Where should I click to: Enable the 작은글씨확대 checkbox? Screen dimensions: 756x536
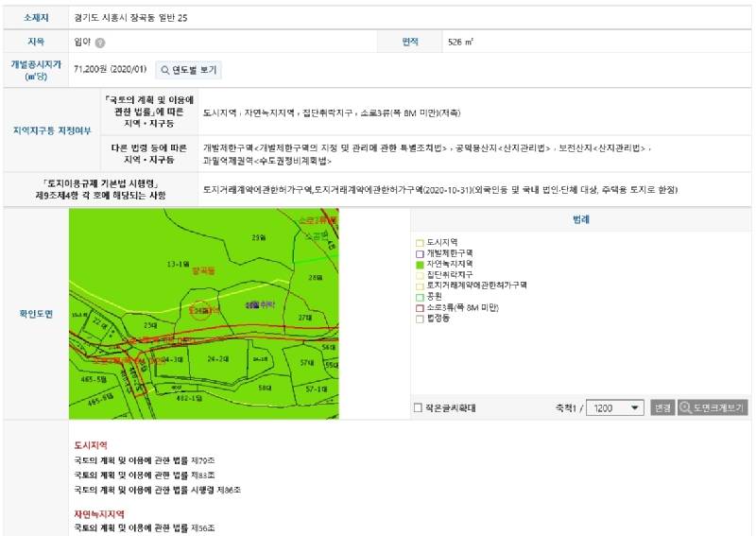click(x=418, y=408)
